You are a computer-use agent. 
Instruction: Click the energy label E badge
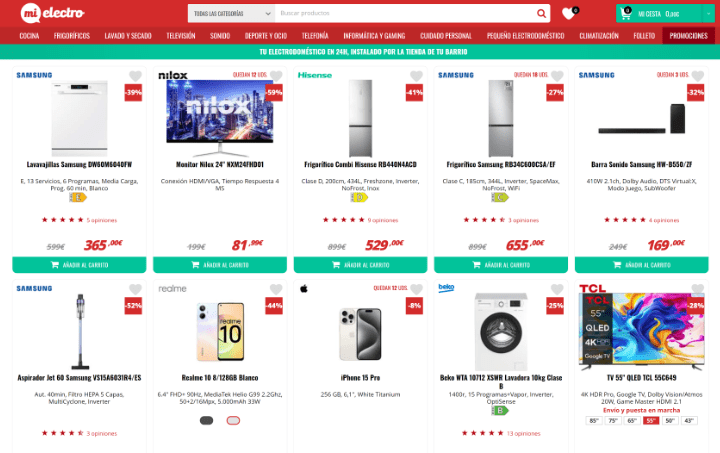pos(78,197)
